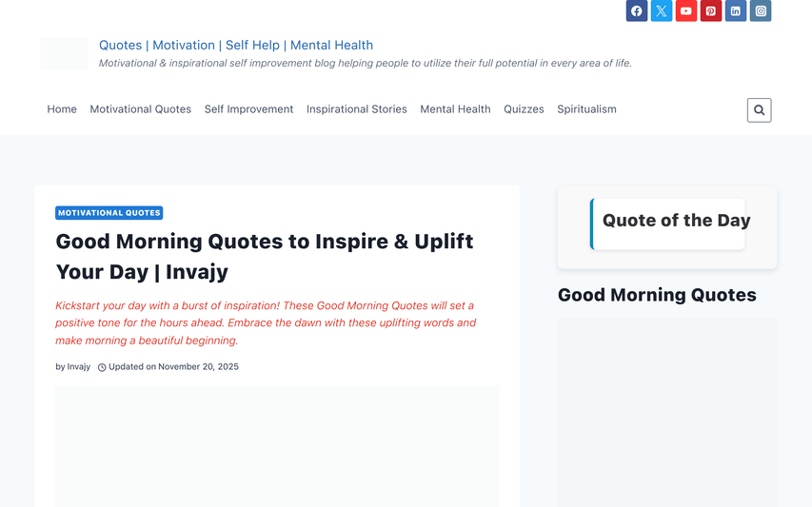
Task: Open the Spiritualism menu item
Action: click(586, 109)
